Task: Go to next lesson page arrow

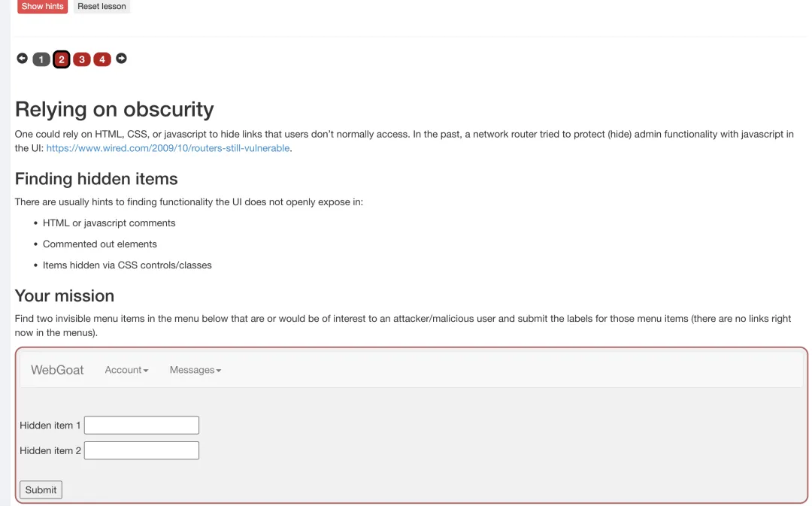Action: [x=121, y=59]
